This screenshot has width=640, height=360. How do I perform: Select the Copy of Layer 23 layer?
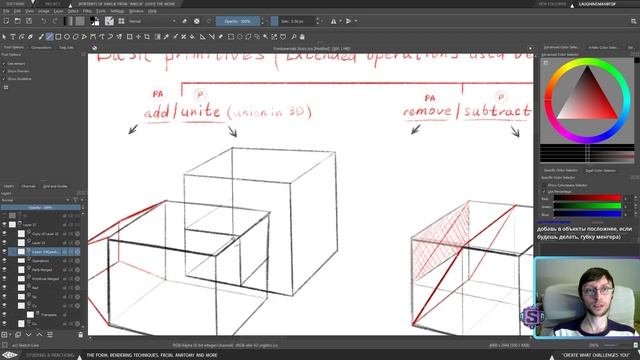pyautogui.click(x=44, y=233)
